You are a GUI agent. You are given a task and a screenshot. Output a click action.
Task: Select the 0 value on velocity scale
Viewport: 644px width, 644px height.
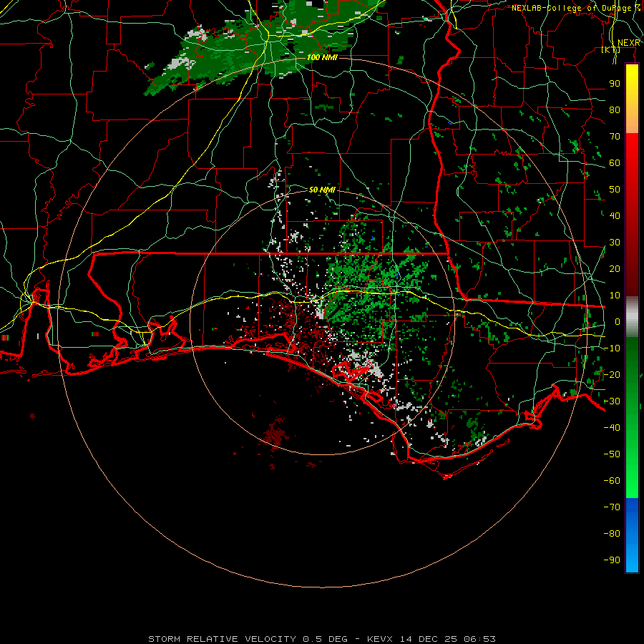click(618, 322)
